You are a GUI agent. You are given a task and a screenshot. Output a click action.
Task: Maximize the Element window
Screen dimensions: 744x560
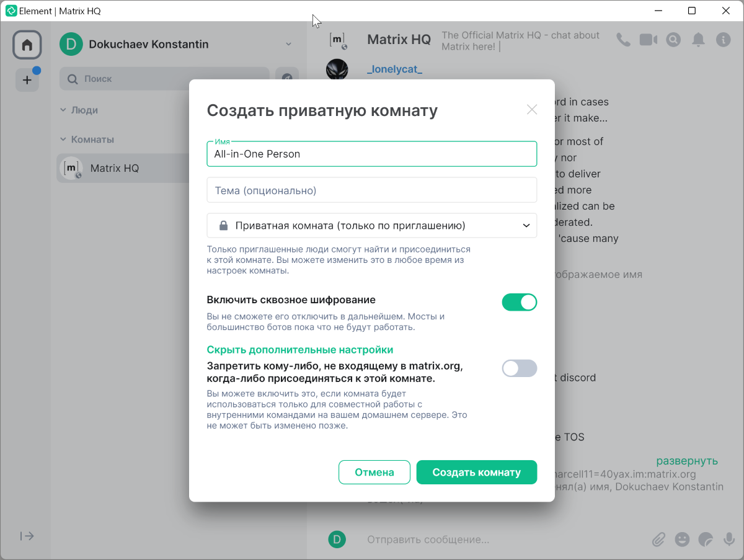pyautogui.click(x=693, y=11)
